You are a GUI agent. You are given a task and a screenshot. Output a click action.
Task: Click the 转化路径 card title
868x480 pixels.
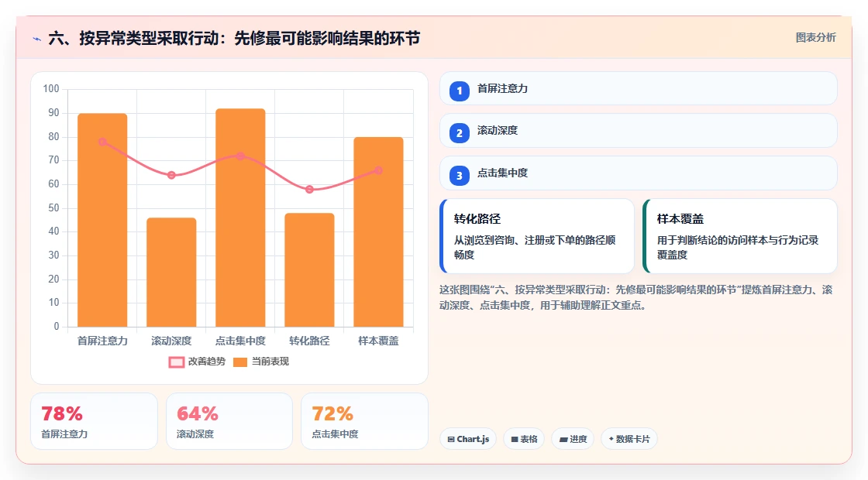coord(477,219)
